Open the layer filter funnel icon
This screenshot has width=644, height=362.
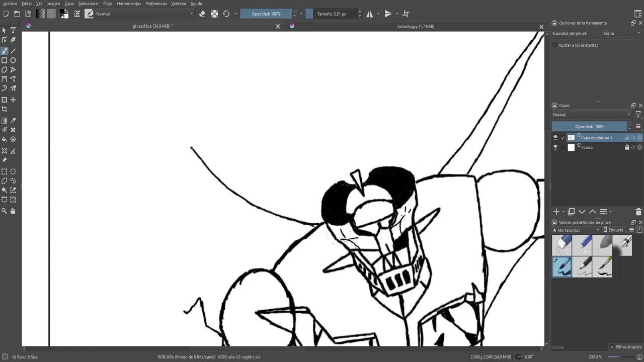tap(638, 115)
